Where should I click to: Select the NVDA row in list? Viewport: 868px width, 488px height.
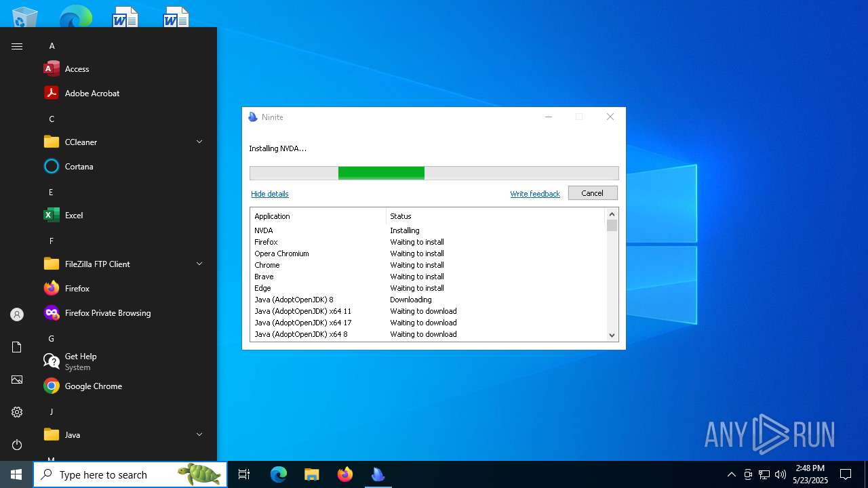[428, 230]
